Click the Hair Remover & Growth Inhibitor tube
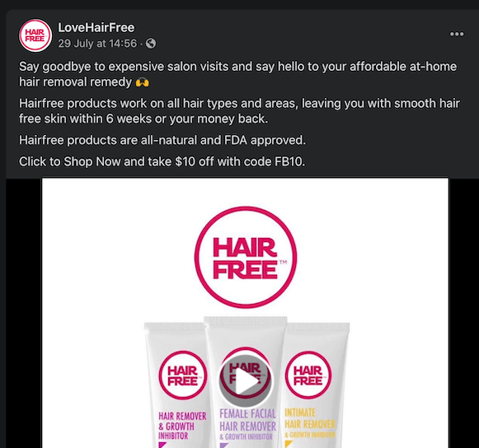Viewport: 479px width, 448px height. [x=176, y=385]
